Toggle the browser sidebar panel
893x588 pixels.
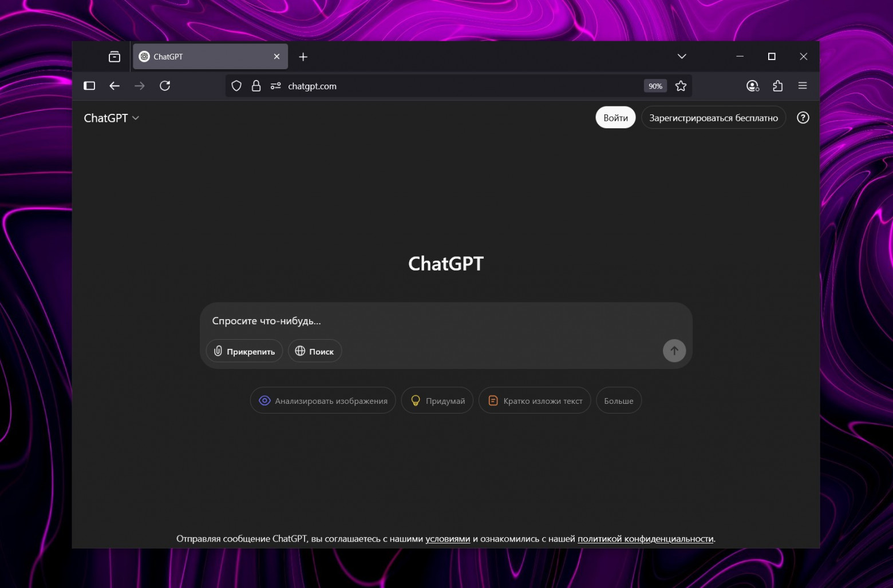pos(89,86)
